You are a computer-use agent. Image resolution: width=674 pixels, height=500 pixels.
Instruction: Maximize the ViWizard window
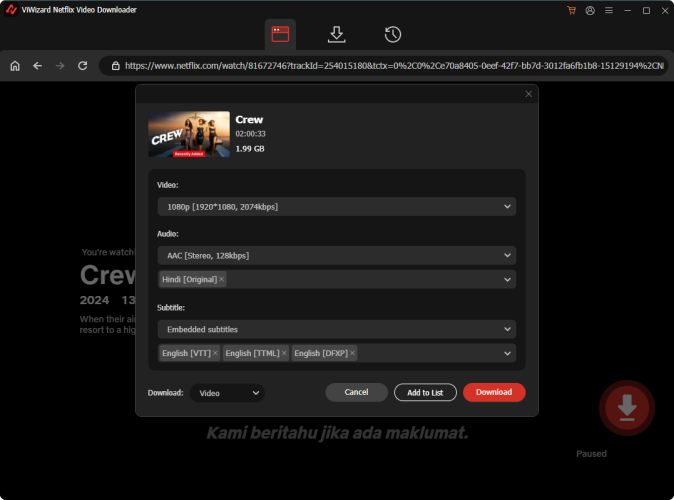click(x=646, y=10)
